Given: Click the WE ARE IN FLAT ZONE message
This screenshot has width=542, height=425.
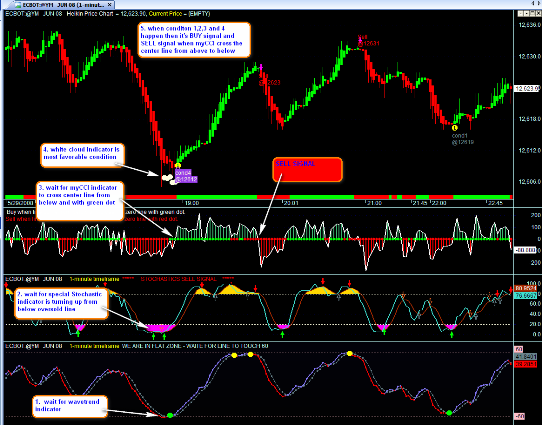Looking at the screenshot, I should 195,346.
